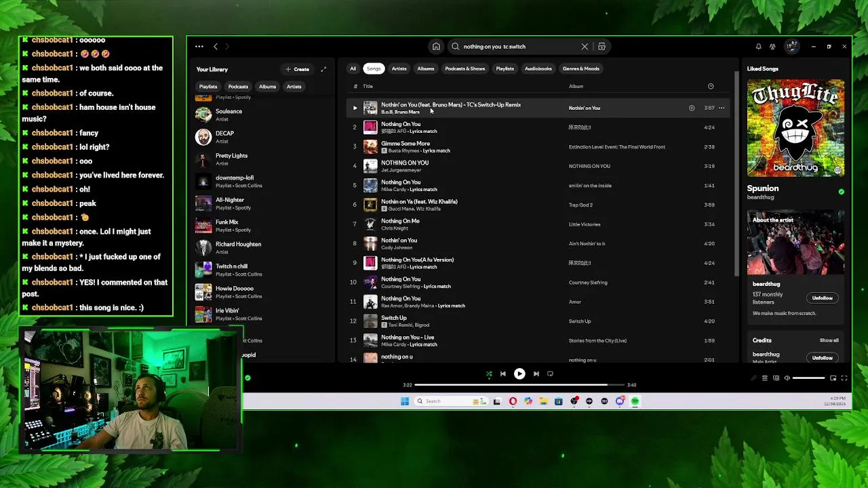The height and width of the screenshot is (488, 868).
Task: Toggle repeat mode
Action: tap(550, 373)
